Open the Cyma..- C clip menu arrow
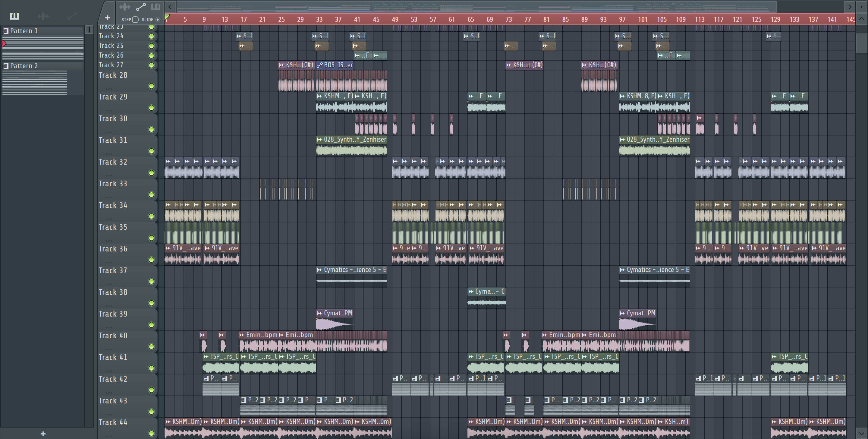 [x=471, y=292]
